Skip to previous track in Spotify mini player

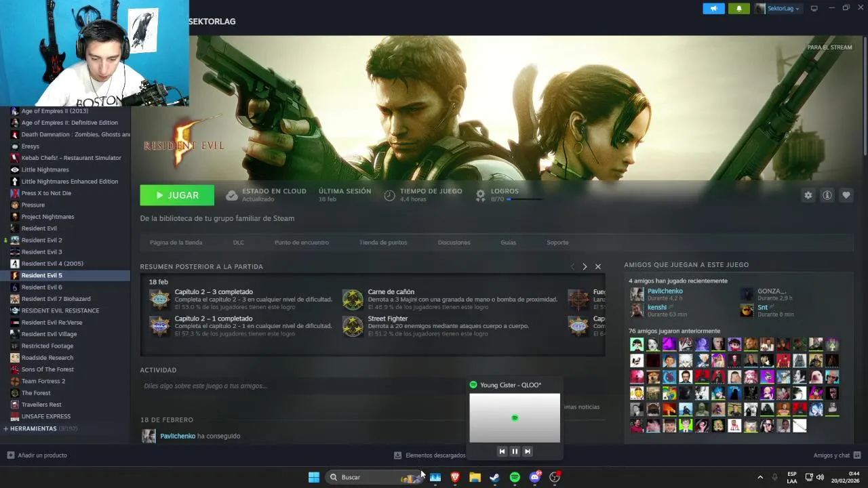click(x=502, y=451)
